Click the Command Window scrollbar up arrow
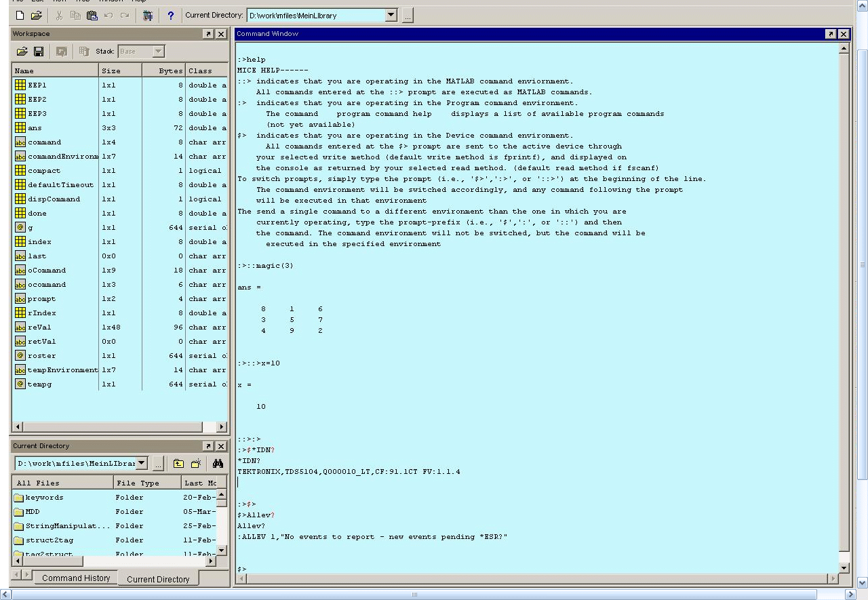The width and height of the screenshot is (868, 600). point(844,49)
